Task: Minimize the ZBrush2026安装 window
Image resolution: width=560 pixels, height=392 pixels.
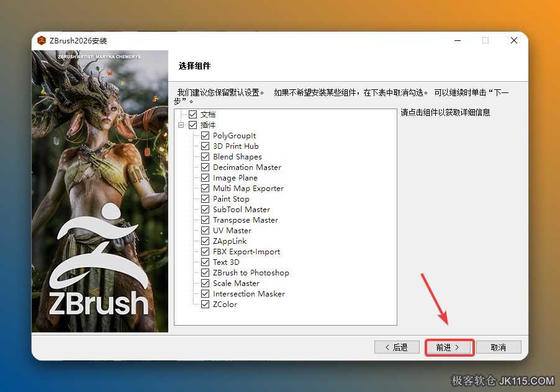Action: pyautogui.click(x=458, y=41)
